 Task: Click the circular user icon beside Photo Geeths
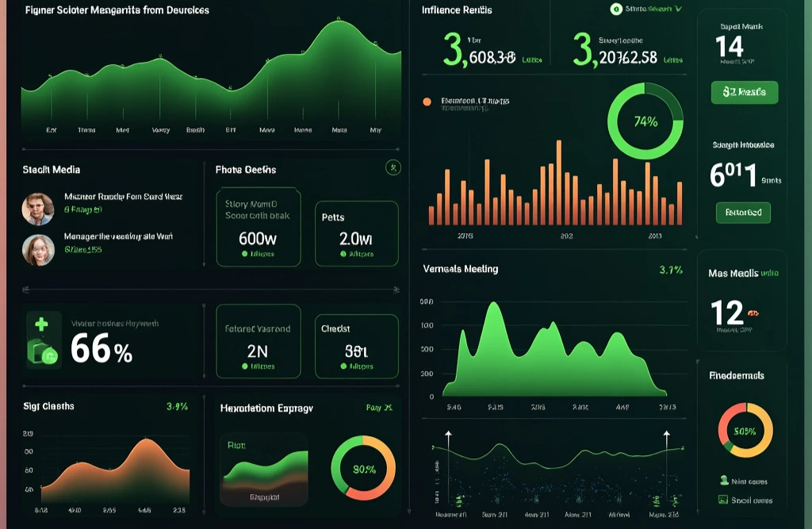coord(393,167)
